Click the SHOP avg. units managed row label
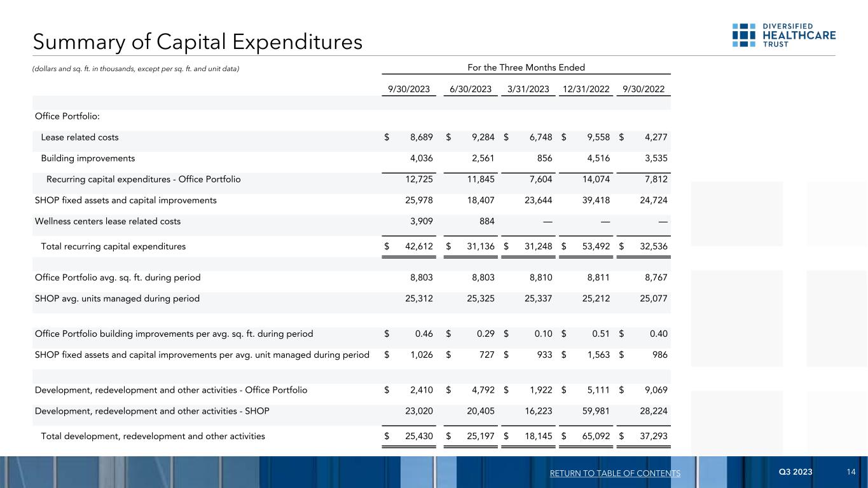 click(117, 299)
